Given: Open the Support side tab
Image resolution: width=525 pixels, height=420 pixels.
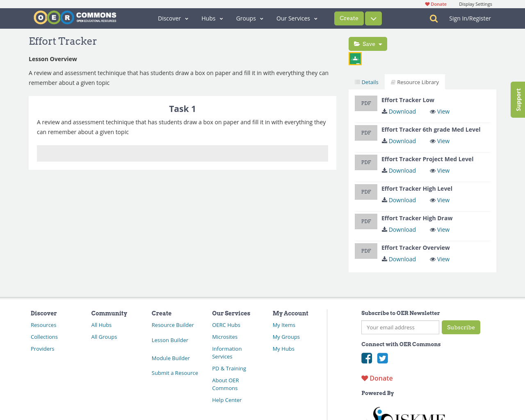Looking at the screenshot, I should point(518,100).
